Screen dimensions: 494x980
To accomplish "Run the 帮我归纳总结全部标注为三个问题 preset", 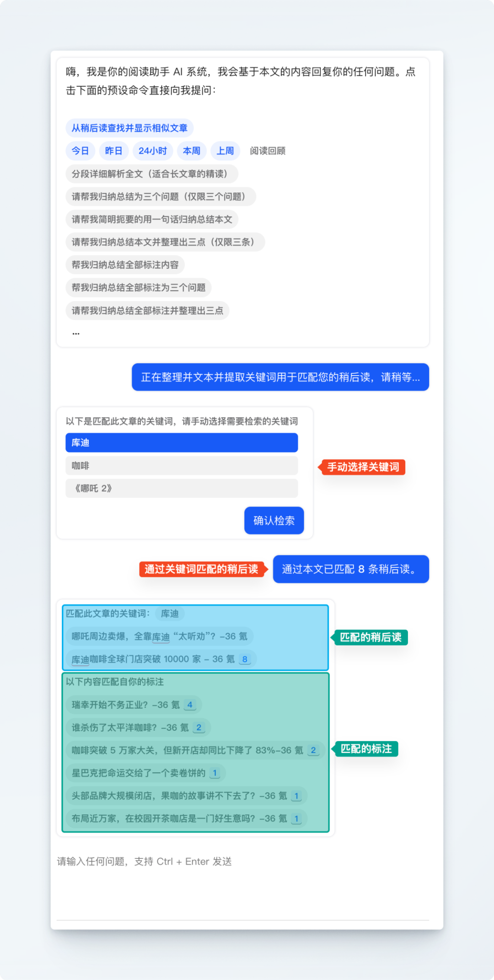I will [x=139, y=288].
